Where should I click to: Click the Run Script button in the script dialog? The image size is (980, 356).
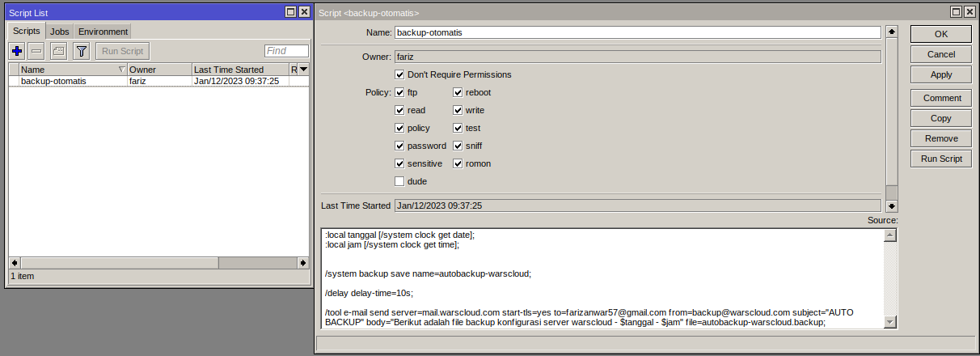[x=940, y=159]
